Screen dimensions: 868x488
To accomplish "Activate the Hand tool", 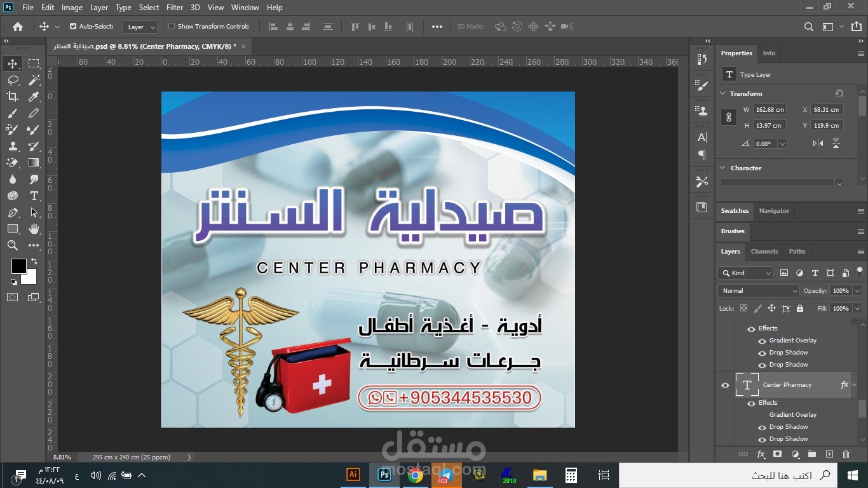I will pyautogui.click(x=34, y=229).
